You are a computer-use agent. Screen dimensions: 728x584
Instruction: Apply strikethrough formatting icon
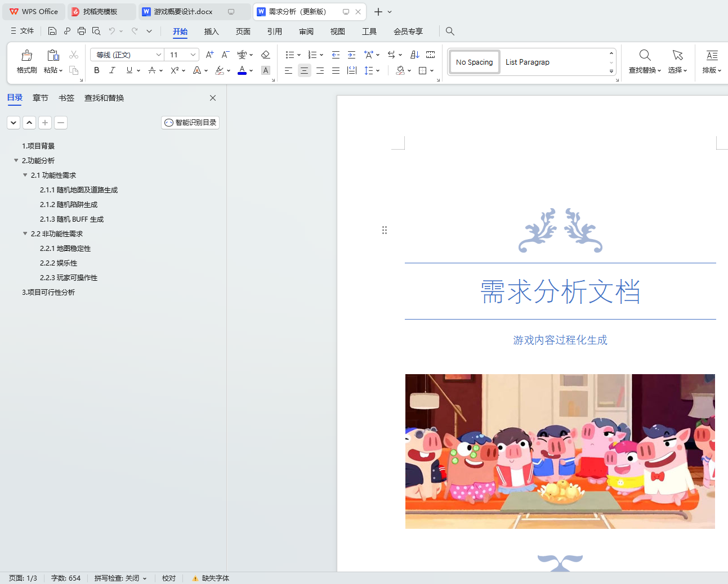[152, 70]
